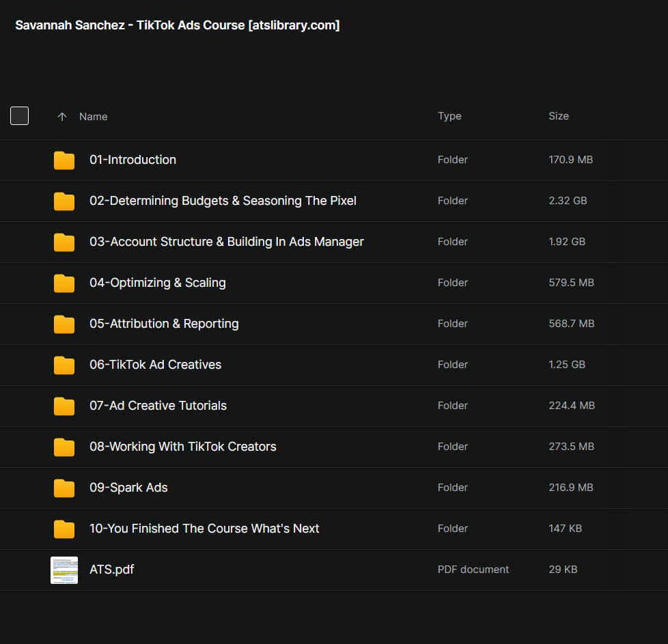Open the 01-Introduction folder name
Image resolution: width=668 pixels, height=644 pixels.
click(133, 160)
